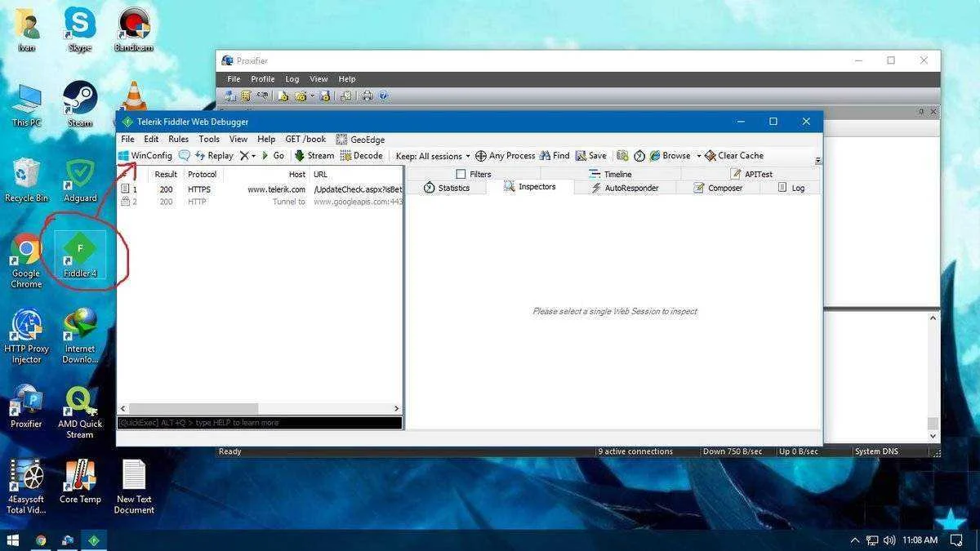Screen dimensions: 980x551
Task: Open the Fiddler Tools menu
Action: click(x=209, y=140)
